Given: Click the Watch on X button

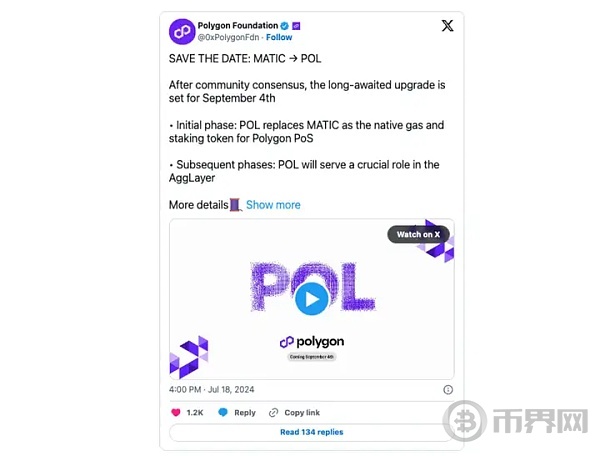Looking at the screenshot, I should pos(418,234).
